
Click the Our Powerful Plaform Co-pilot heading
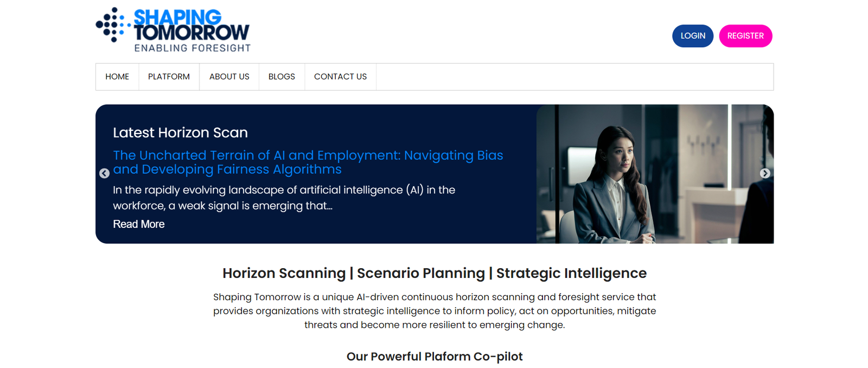(x=434, y=357)
